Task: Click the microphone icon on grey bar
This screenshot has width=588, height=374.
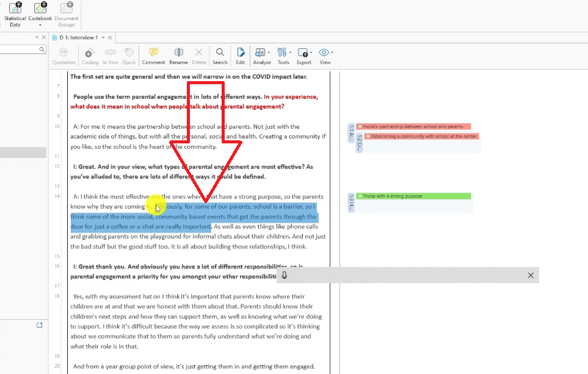Action: point(285,275)
